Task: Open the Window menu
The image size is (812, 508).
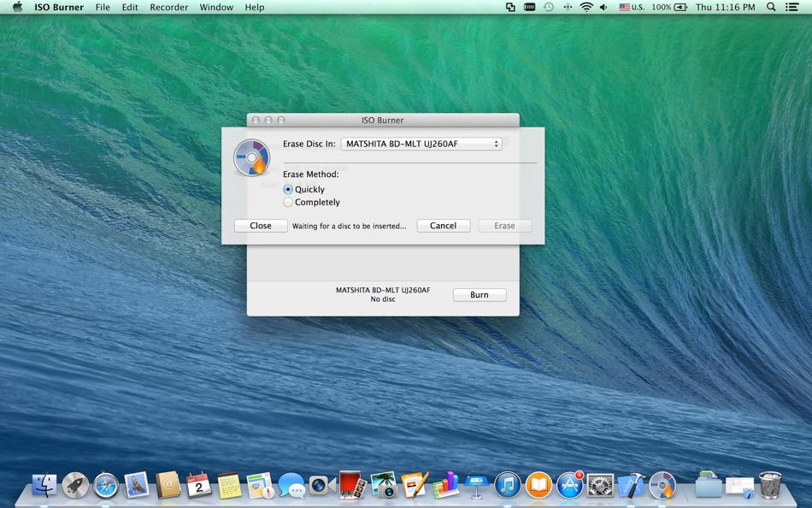Action: pyautogui.click(x=216, y=7)
